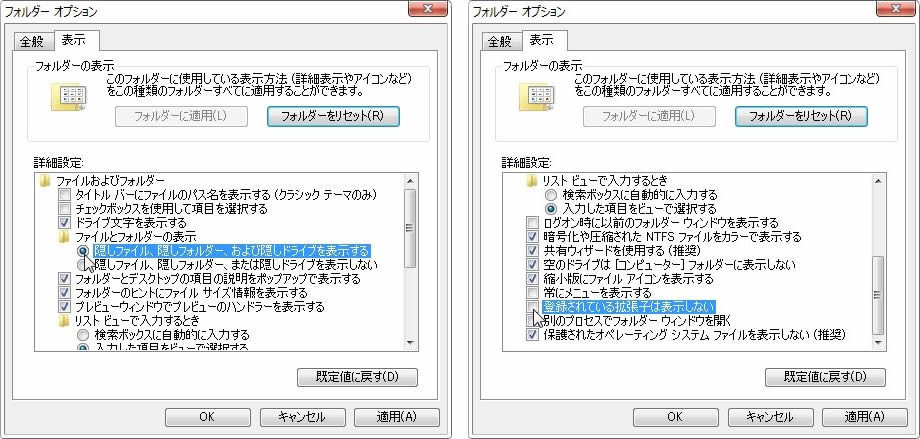Viewport: 920px width, 439px height.
Task: Uncheck 共有ウィザードを使用する (推奨)
Action: (533, 251)
